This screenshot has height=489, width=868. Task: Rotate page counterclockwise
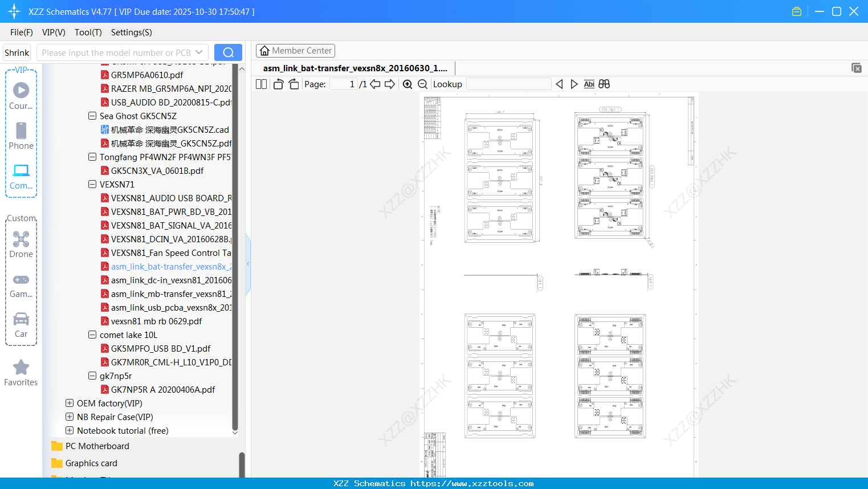tap(278, 84)
